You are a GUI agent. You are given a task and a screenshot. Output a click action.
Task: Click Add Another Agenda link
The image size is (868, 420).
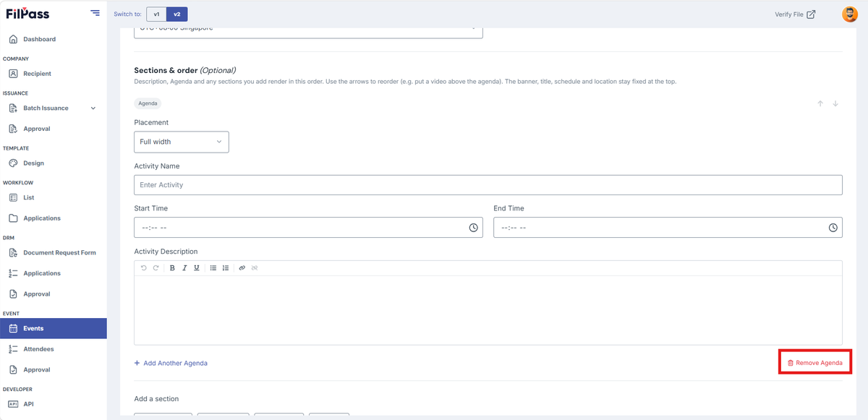tap(171, 363)
